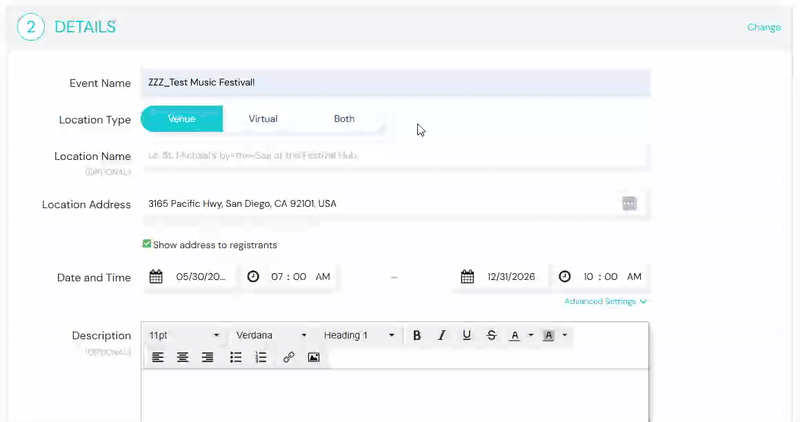Viewport: 800px width, 422px height.
Task: Align text left
Action: (x=158, y=357)
